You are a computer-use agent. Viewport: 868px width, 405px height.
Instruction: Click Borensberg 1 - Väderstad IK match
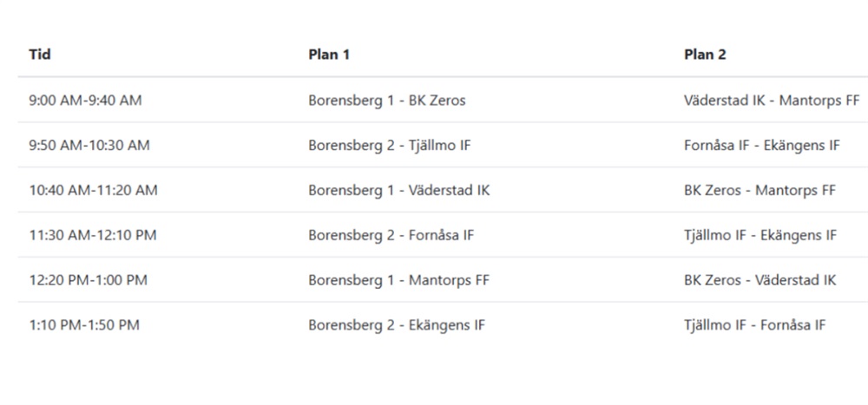tap(399, 191)
